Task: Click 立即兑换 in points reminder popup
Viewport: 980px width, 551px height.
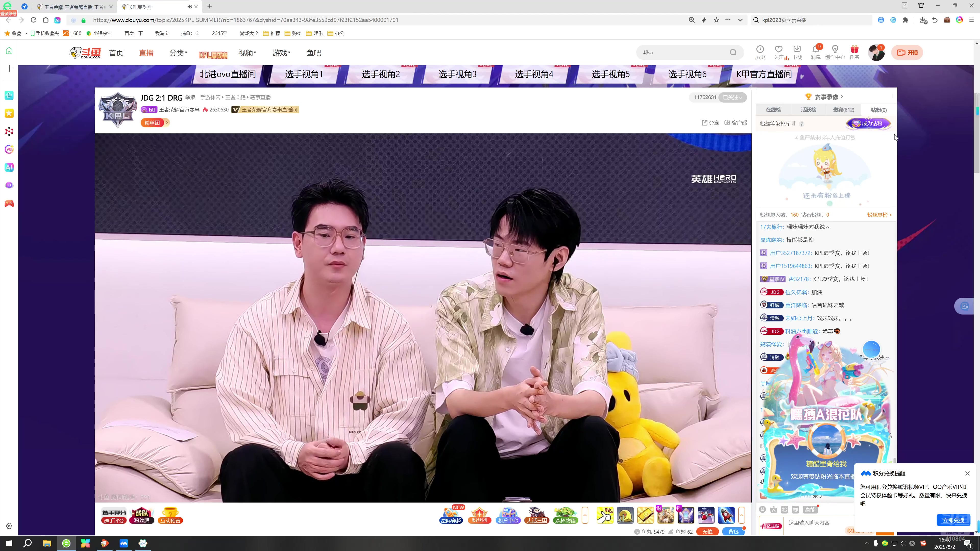Action: (x=953, y=520)
